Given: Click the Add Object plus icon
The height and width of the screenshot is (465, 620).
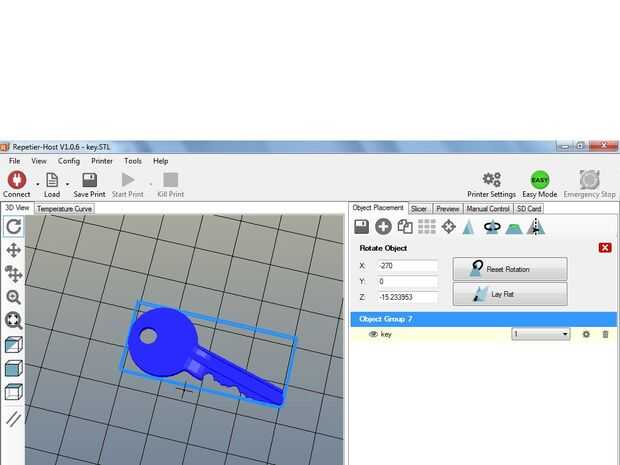Looking at the screenshot, I should coord(383,227).
